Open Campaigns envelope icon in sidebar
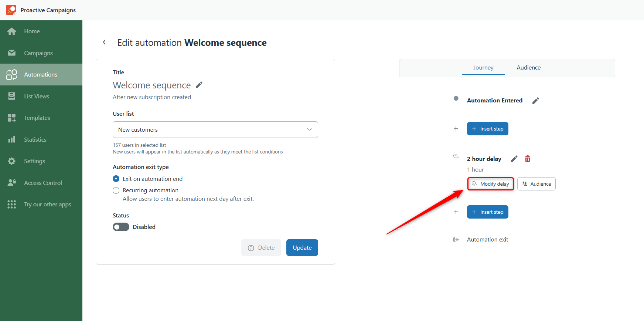The height and width of the screenshot is (321, 644). pyautogui.click(x=12, y=53)
